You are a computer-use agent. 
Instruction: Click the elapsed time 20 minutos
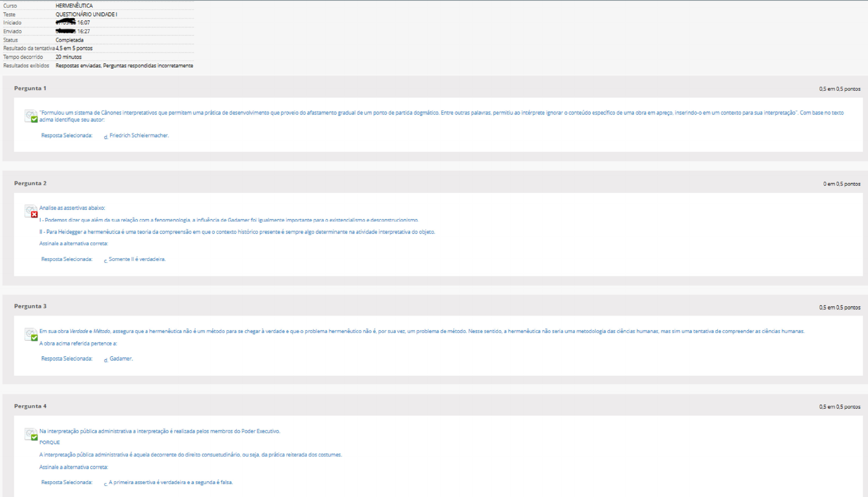coord(69,57)
